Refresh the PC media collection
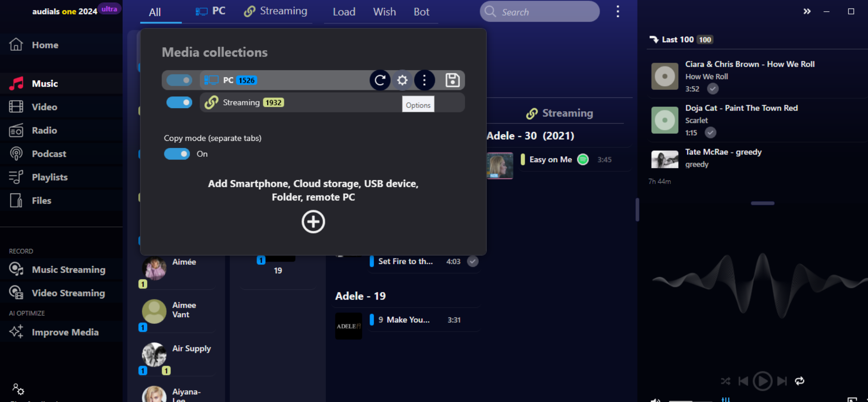 point(380,80)
